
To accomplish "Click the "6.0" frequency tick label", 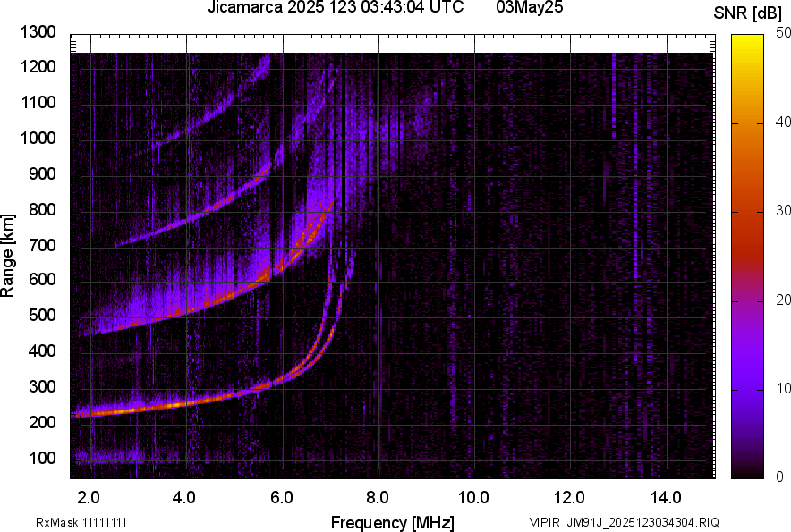I will click(x=282, y=497).
